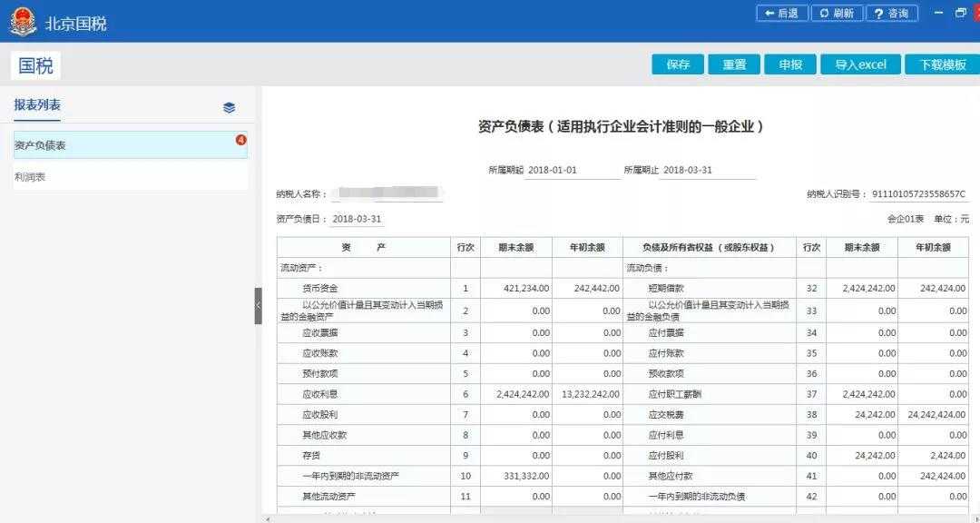Click the 重置 reset button
Viewport: 980px width, 523px height.
tap(734, 64)
